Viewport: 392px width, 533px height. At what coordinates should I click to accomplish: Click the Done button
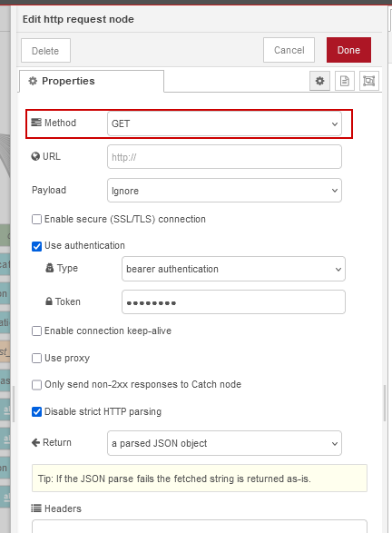pyautogui.click(x=348, y=50)
